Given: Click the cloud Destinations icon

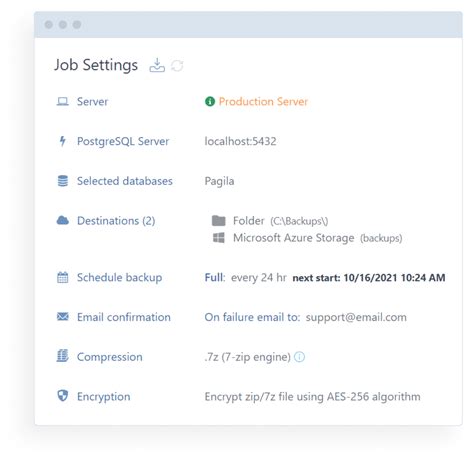Looking at the screenshot, I should pos(63,220).
